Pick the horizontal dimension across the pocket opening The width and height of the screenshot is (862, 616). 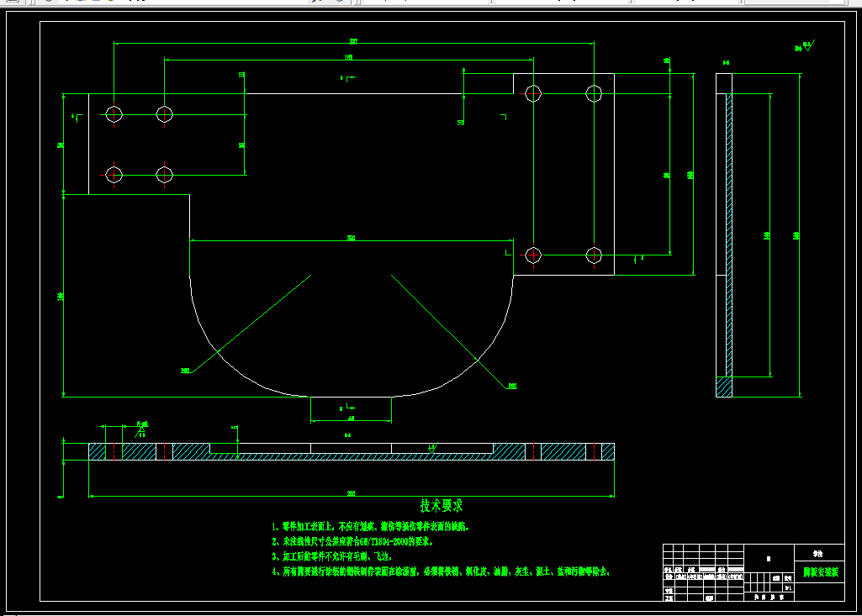pos(352,239)
